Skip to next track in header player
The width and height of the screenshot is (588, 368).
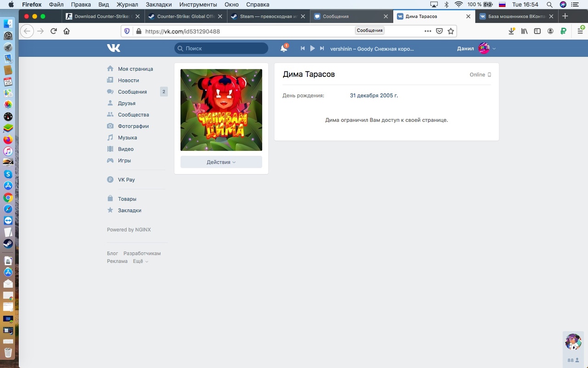322,48
